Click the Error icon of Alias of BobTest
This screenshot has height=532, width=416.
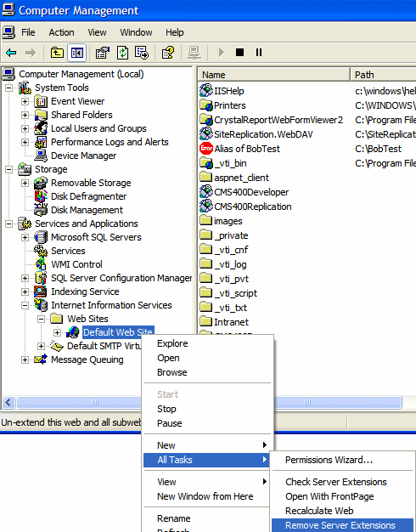tap(206, 149)
